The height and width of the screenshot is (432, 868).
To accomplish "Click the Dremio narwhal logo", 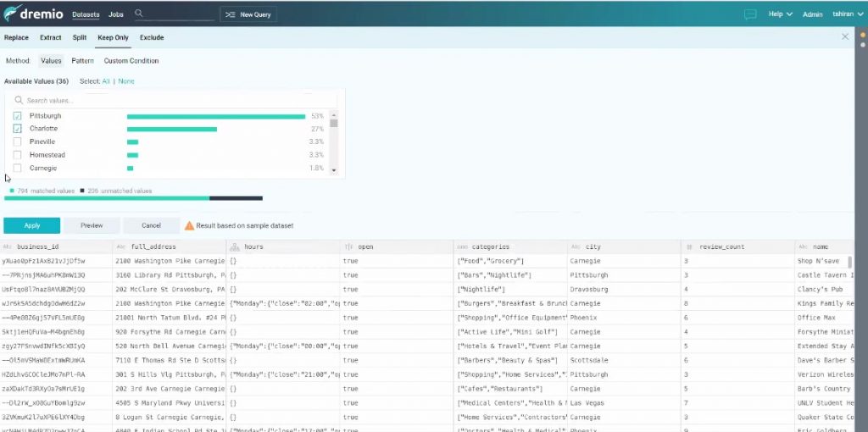I will coord(12,14).
